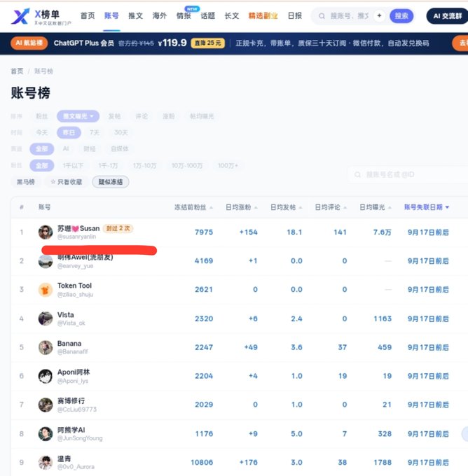Open 温青's avatar

[46, 462]
